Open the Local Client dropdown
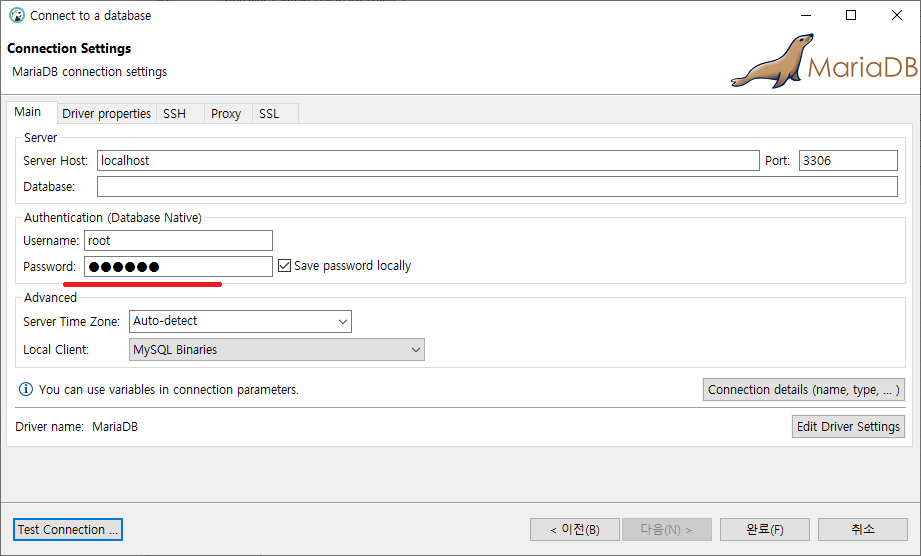 point(277,349)
